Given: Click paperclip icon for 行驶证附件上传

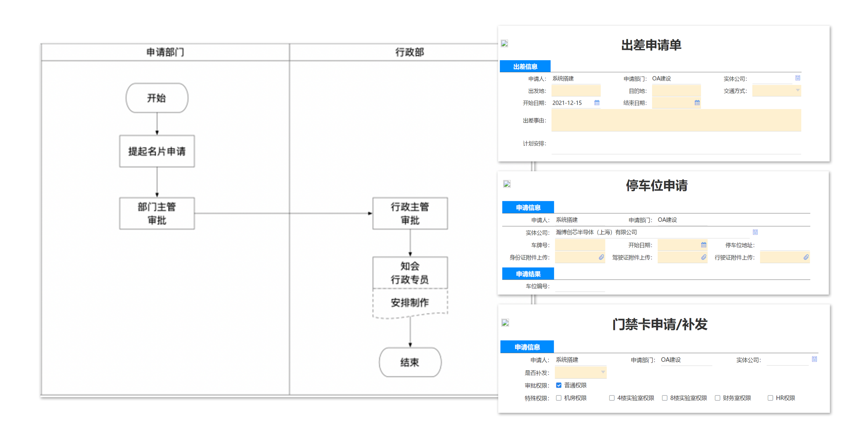Looking at the screenshot, I should 806,257.
